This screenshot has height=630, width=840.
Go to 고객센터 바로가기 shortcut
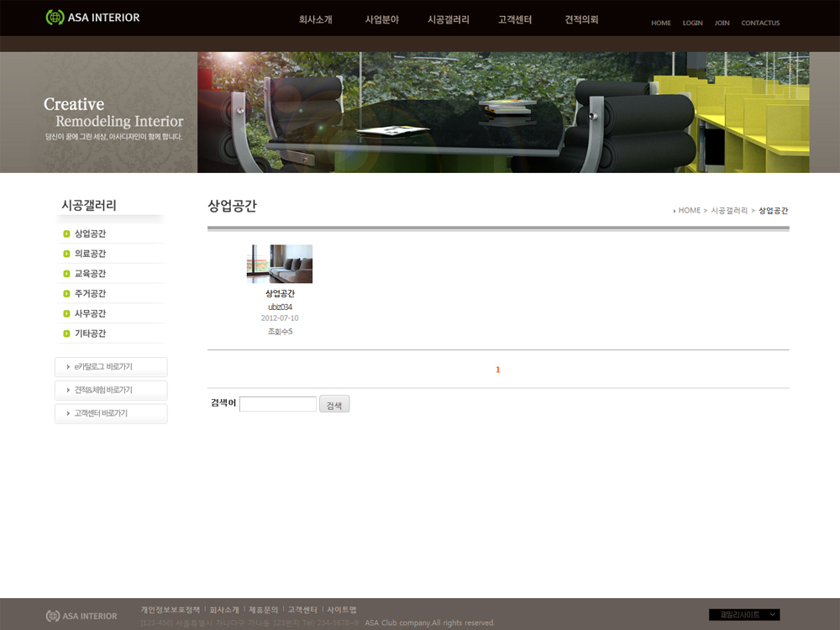[111, 413]
